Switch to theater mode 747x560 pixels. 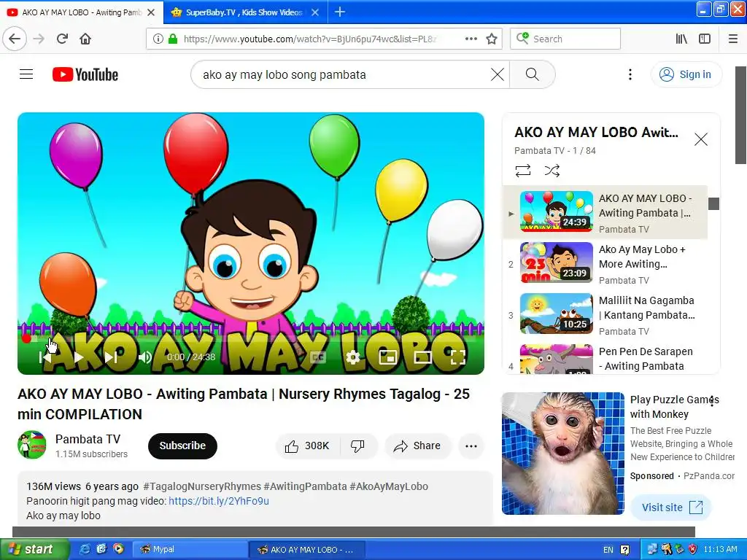pyautogui.click(x=422, y=357)
